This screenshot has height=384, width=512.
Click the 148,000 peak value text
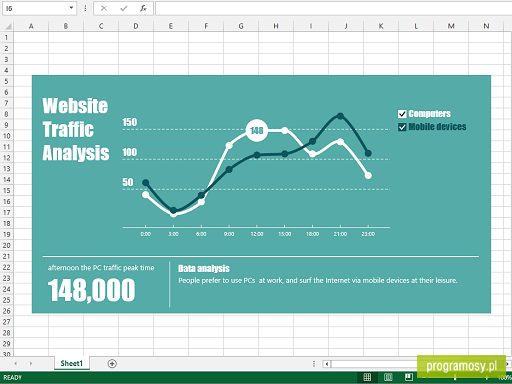tap(92, 290)
